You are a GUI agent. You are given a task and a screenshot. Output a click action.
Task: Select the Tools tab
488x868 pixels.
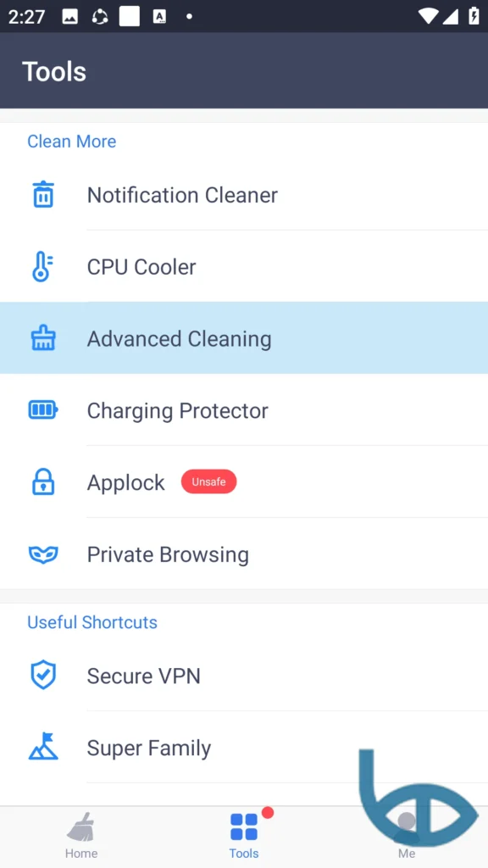point(244,836)
